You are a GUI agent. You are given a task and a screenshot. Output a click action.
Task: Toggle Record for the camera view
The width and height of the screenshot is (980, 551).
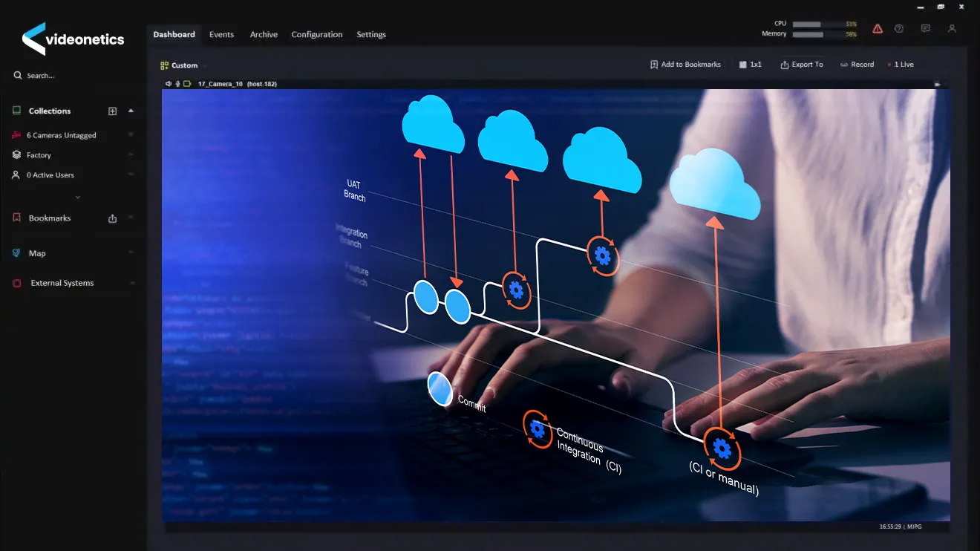(857, 65)
